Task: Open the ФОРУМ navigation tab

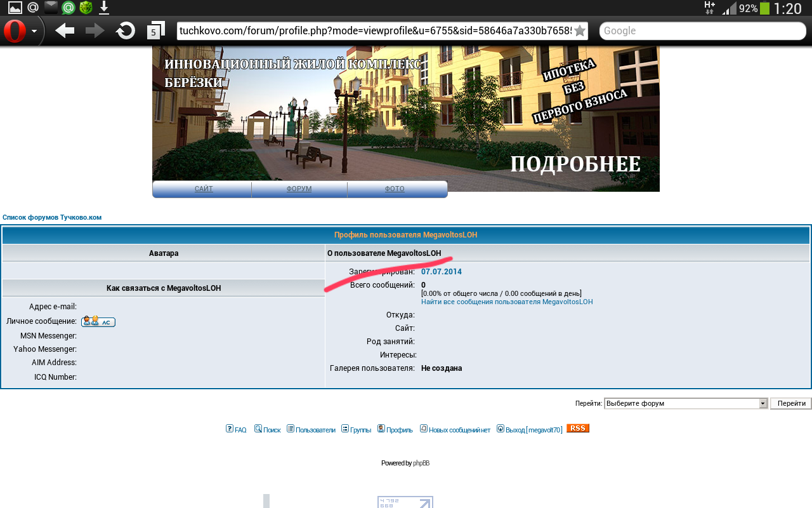Action: [299, 189]
